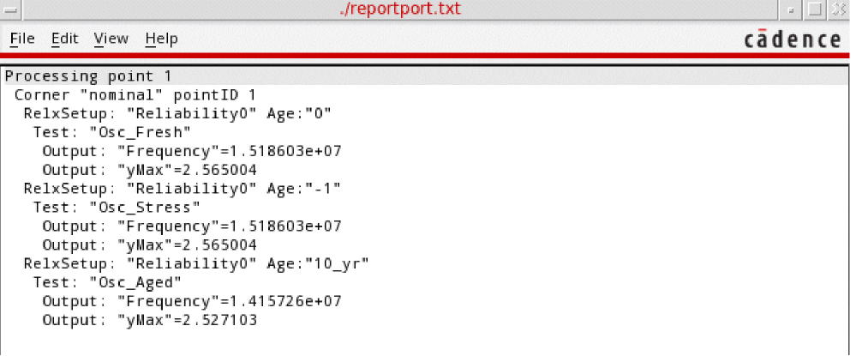Close the reportport.txt window

click(x=839, y=9)
